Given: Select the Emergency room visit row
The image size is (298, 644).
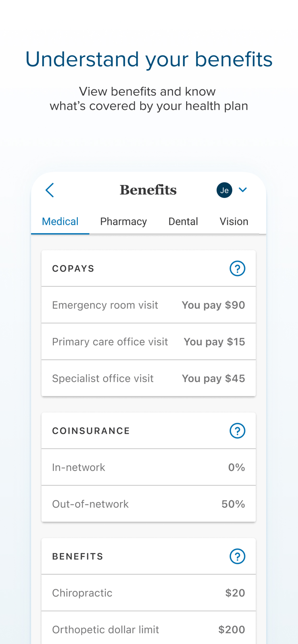Looking at the screenshot, I should [x=149, y=304].
